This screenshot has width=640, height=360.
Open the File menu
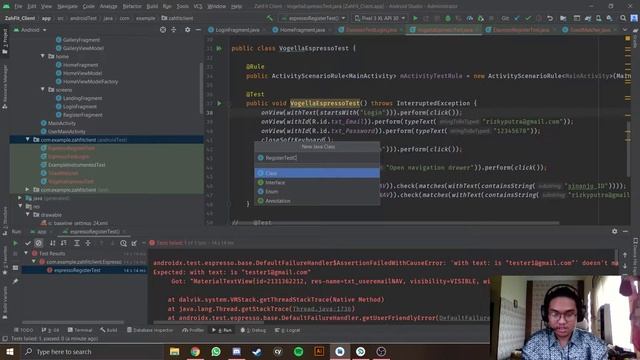click(18, 6)
